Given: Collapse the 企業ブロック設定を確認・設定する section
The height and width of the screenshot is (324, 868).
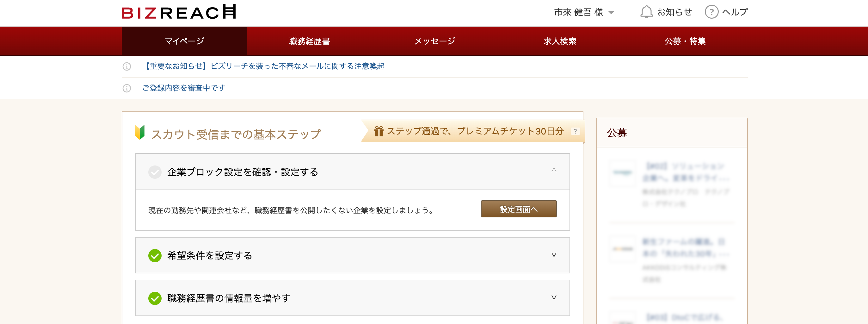Looking at the screenshot, I should click(x=353, y=171).
